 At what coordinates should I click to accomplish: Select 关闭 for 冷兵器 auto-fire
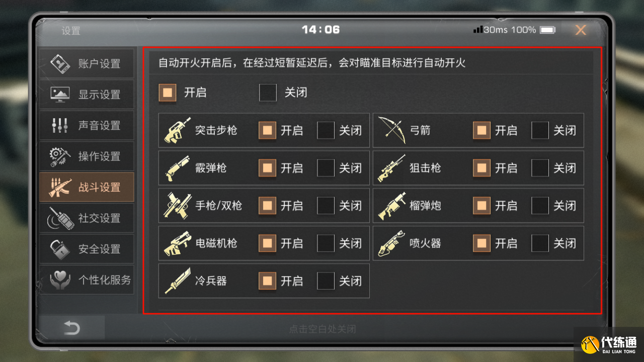[326, 281]
